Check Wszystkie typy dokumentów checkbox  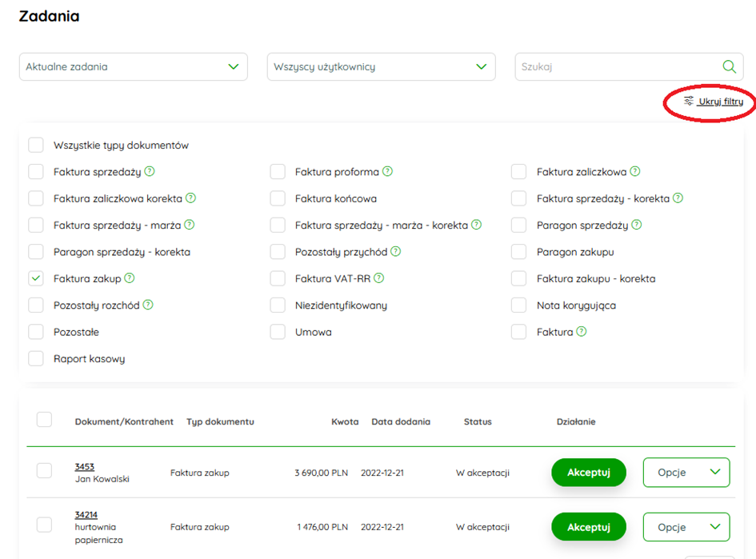tap(36, 145)
